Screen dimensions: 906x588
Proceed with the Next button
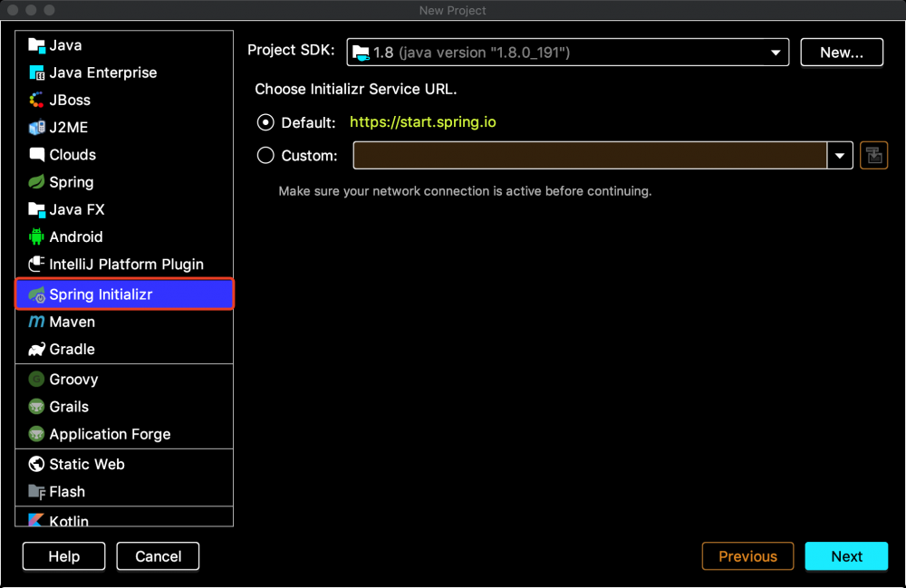click(846, 556)
